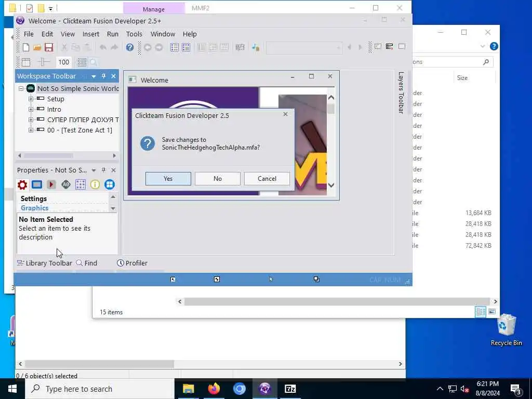The image size is (532, 399).
Task: Click the question mark icon in the save dialog
Action: pos(148,144)
